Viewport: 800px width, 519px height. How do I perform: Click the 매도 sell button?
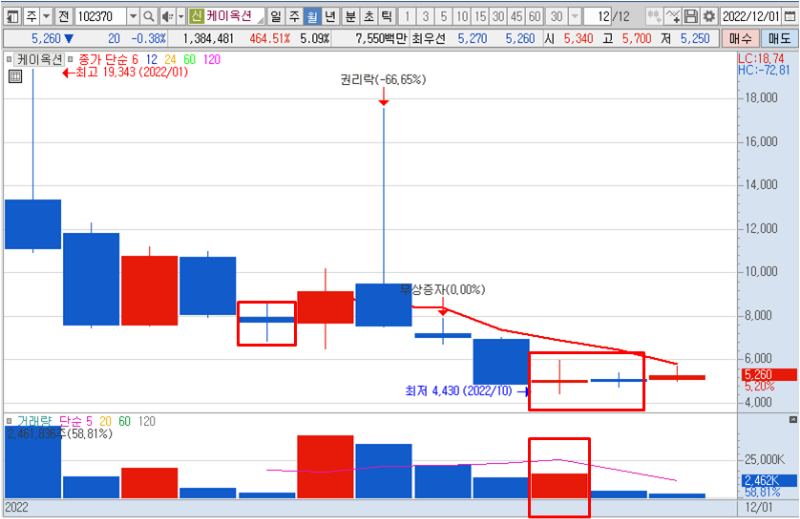779,39
